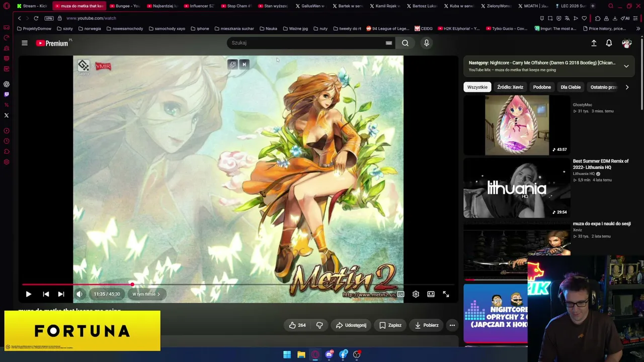The width and height of the screenshot is (644, 362).
Task: Skip to the next video
Action: click(61, 294)
